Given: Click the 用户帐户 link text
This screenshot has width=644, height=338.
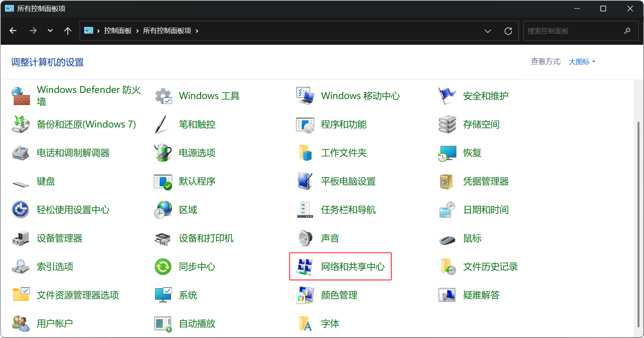Looking at the screenshot, I should pos(55,324).
